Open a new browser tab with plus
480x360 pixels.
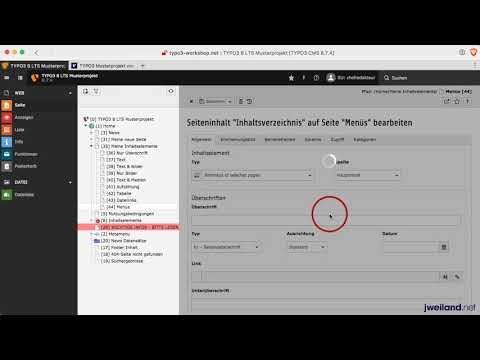coord(143,66)
